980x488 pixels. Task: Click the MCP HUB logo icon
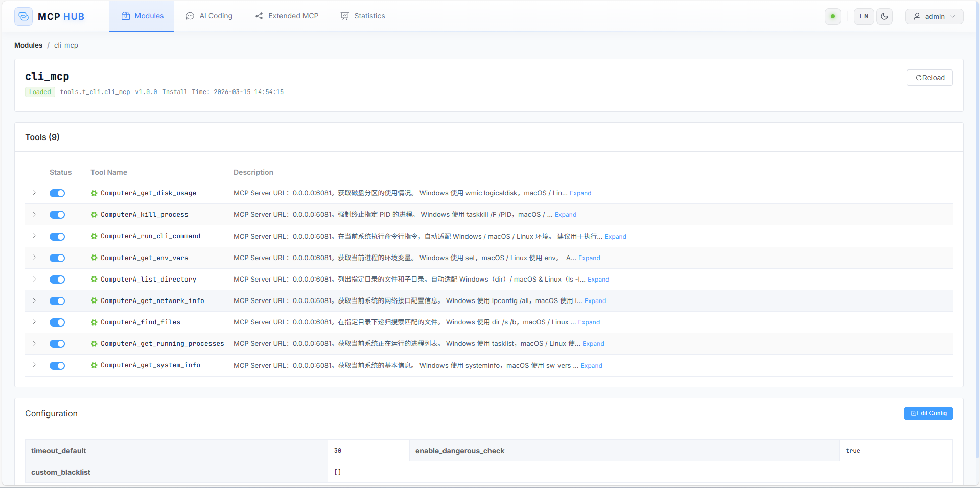click(x=24, y=16)
